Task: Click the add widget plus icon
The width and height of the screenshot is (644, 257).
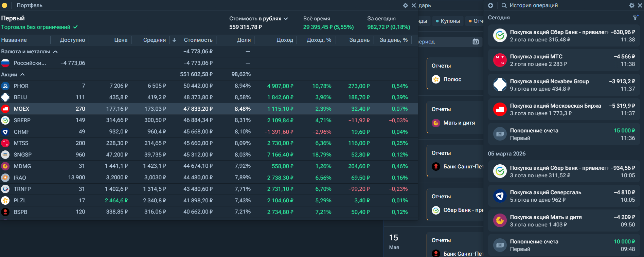Action: coord(490,5)
